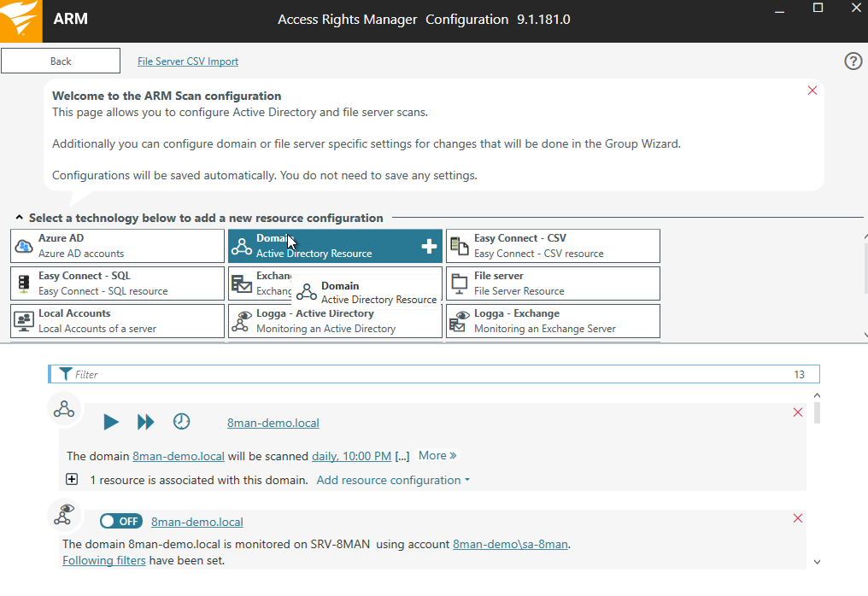Expand associated resources with plus box
This screenshot has width=868, height=596.
click(72, 479)
